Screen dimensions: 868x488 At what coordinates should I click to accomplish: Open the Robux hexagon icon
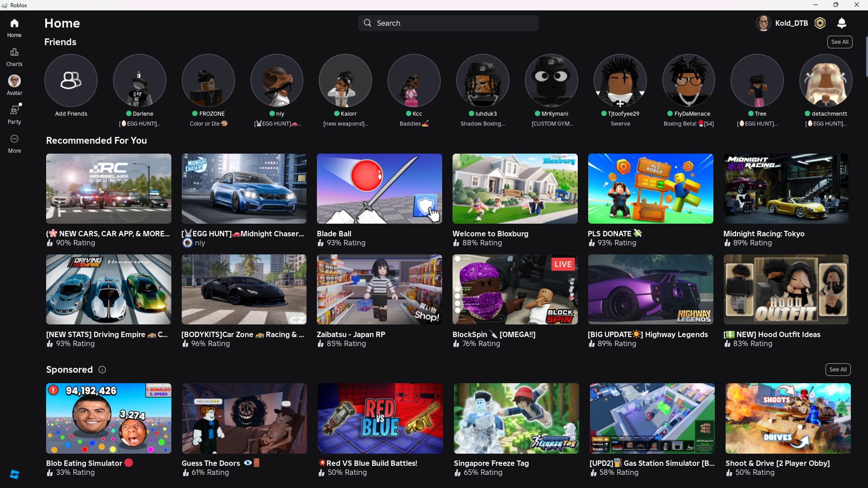(820, 23)
